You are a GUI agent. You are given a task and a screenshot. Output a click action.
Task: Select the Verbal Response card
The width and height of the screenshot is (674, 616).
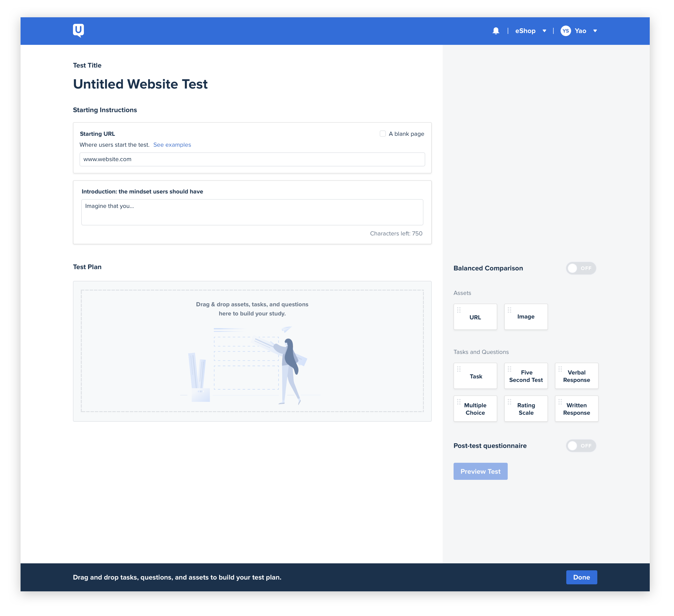(x=576, y=375)
